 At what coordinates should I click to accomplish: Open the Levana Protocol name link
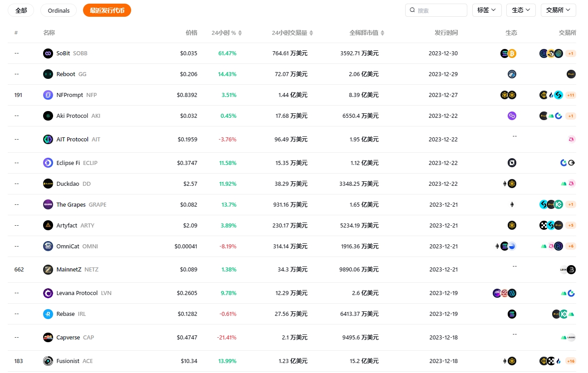click(x=77, y=293)
